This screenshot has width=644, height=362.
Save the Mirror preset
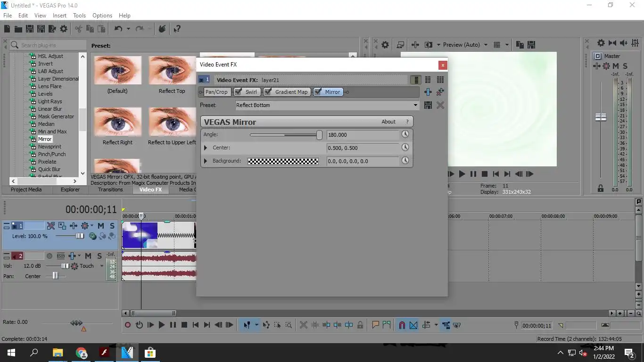[428, 105]
